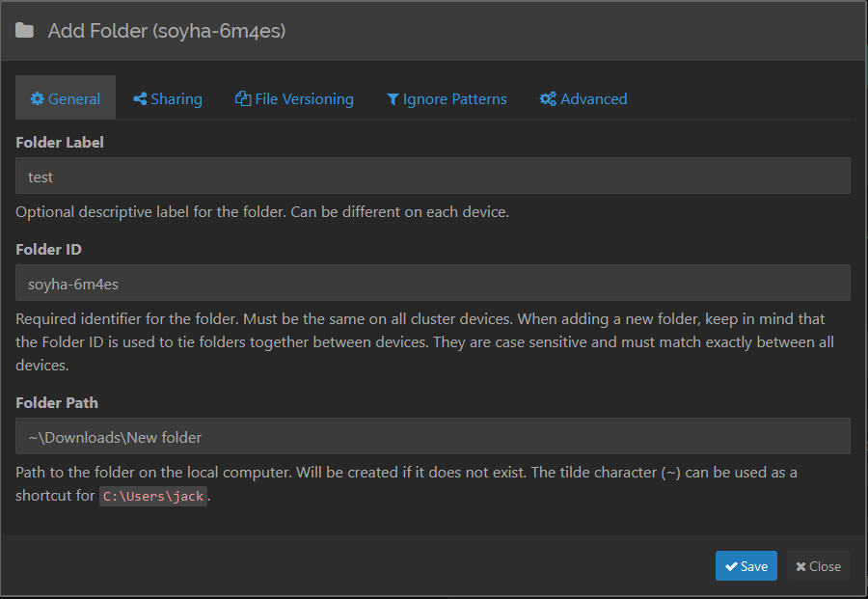The width and height of the screenshot is (868, 599).
Task: Select the Ignore Patterns tab
Action: point(447,98)
